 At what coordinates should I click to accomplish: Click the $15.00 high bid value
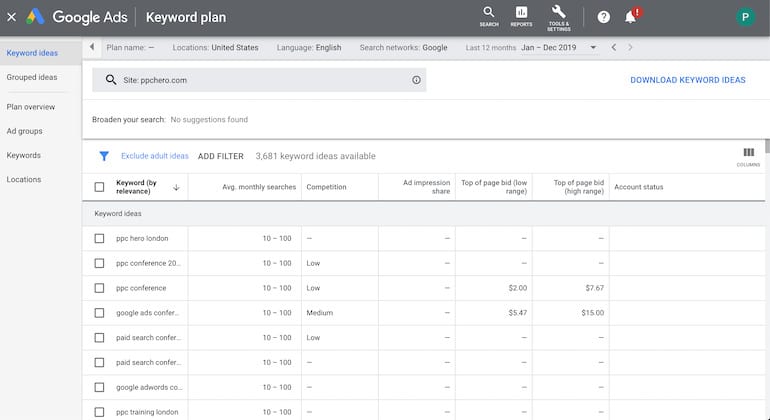point(593,313)
